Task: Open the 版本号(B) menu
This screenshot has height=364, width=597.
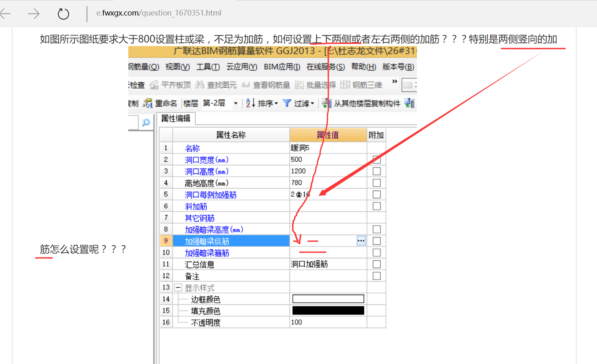Action: 398,67
